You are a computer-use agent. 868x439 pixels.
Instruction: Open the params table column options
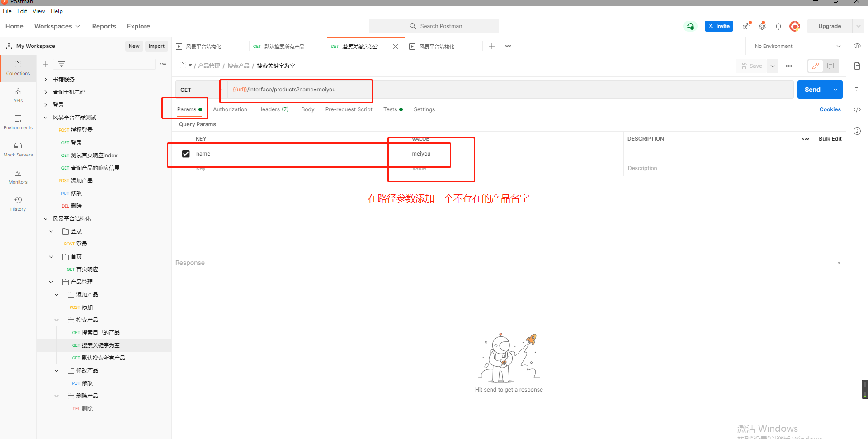click(806, 139)
